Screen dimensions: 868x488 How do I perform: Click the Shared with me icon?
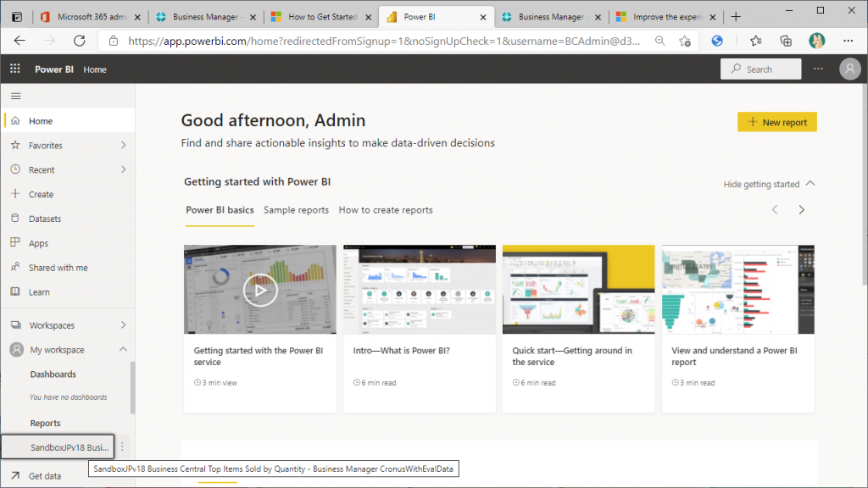(15, 267)
